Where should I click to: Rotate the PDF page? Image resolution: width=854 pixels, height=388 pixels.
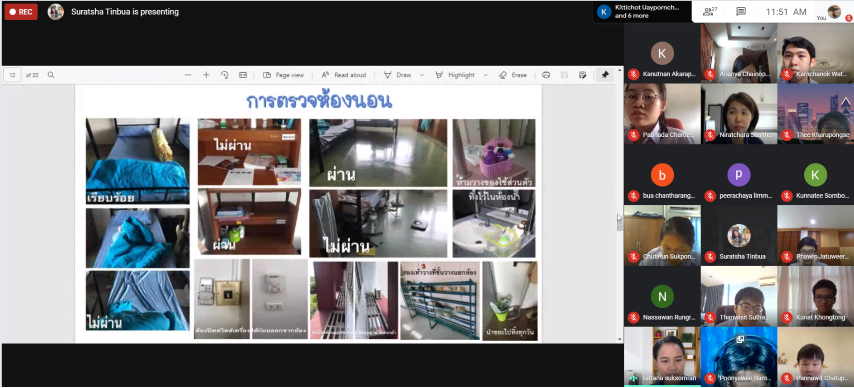click(224, 75)
